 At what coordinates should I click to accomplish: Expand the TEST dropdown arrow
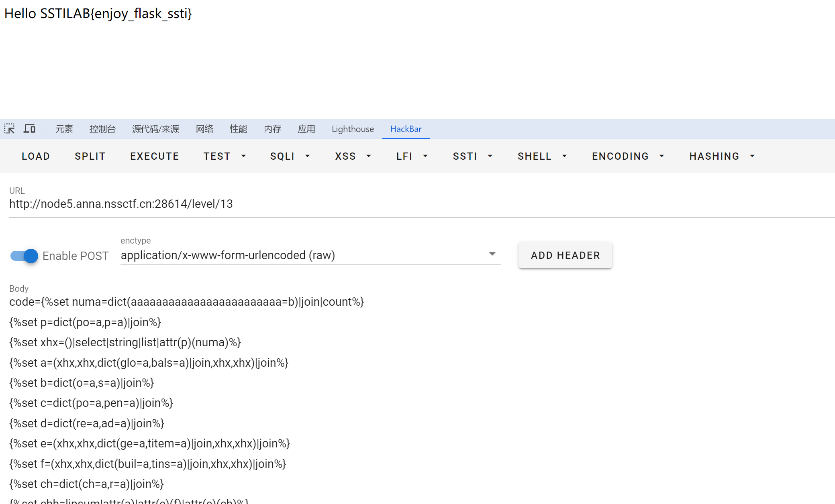pyautogui.click(x=243, y=156)
